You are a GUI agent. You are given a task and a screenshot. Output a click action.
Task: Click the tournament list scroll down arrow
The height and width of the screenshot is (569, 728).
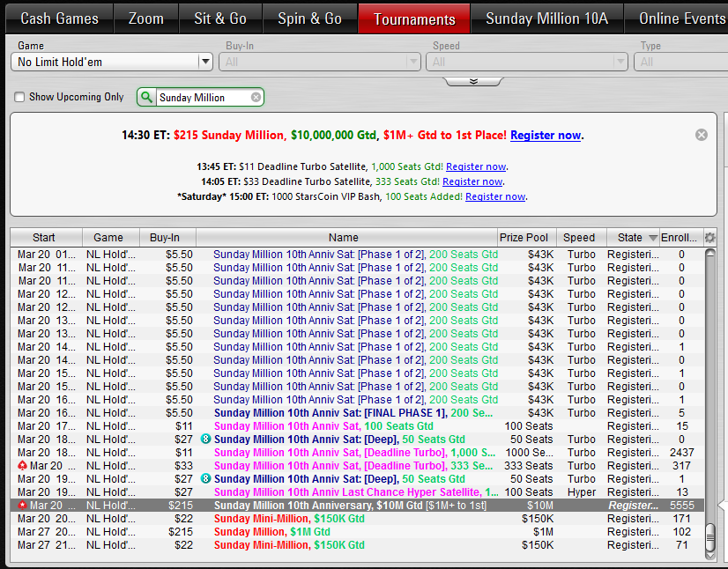tap(709, 555)
